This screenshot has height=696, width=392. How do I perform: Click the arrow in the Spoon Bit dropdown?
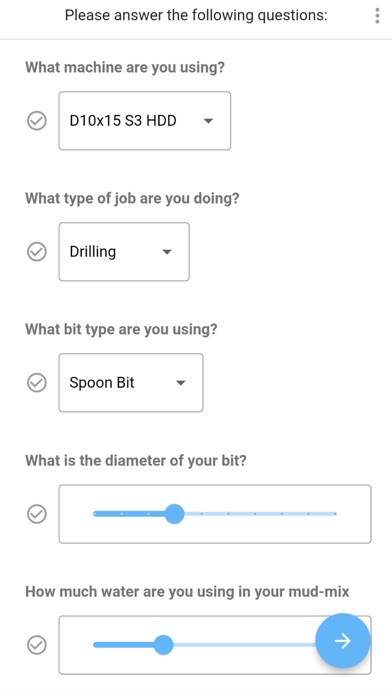coord(180,383)
